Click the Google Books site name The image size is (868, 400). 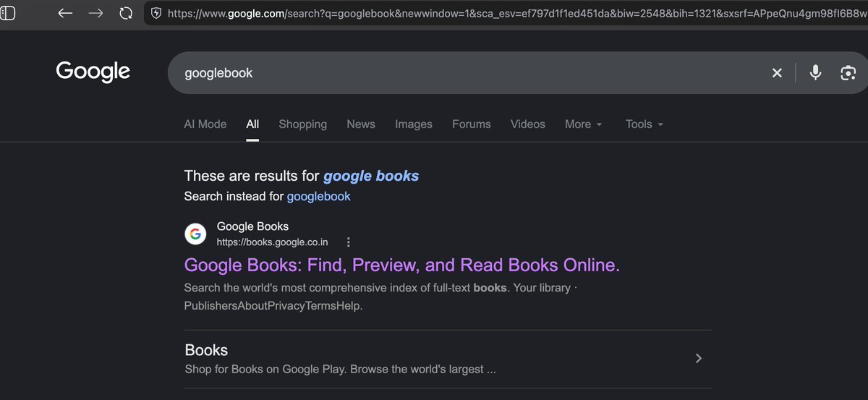253,226
